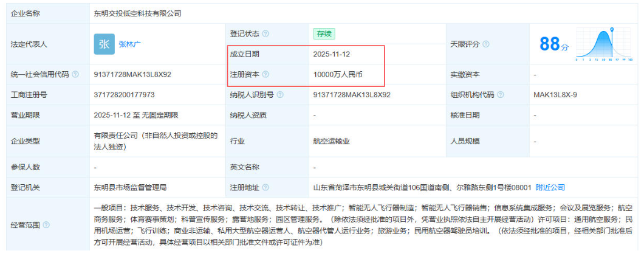The image size is (644, 259).
Task: Click the 工商注册号 value 371728200177973
Action: pyautogui.click(x=125, y=95)
